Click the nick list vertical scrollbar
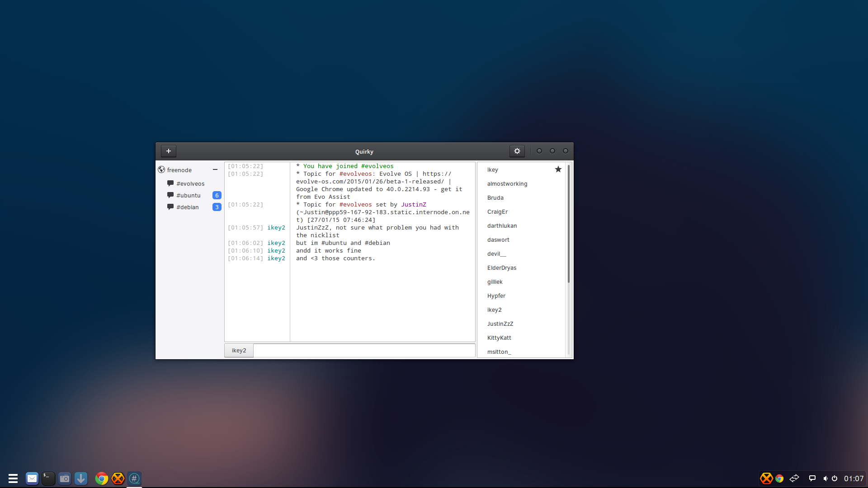This screenshot has width=868, height=488. point(569,224)
